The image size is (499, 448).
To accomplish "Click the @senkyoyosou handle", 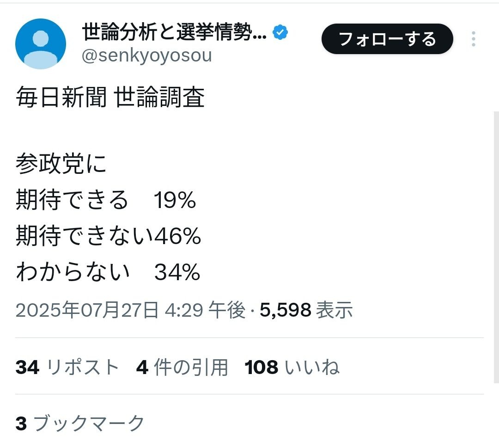I will 146,55.
